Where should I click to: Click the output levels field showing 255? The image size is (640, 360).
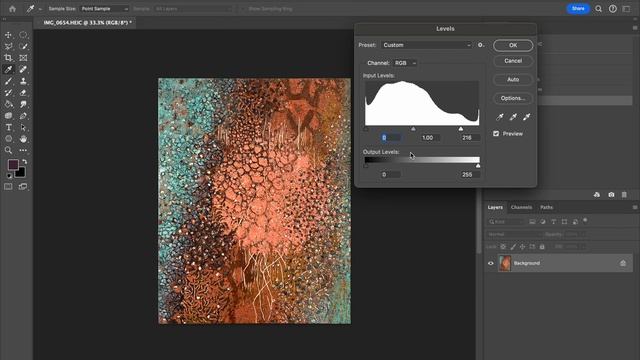coord(470,174)
